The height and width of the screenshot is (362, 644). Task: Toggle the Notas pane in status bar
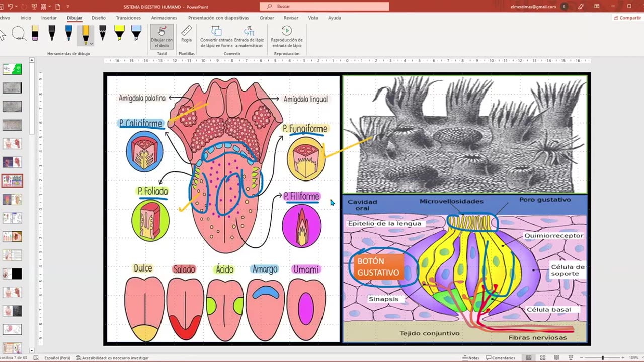[x=470, y=358]
